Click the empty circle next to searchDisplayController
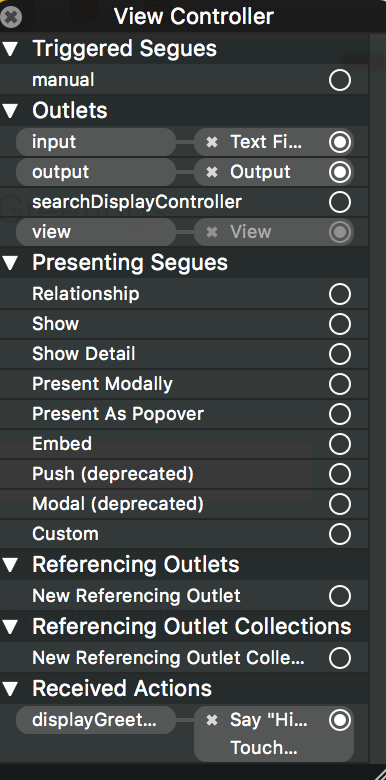This screenshot has height=780, width=386. click(x=340, y=202)
